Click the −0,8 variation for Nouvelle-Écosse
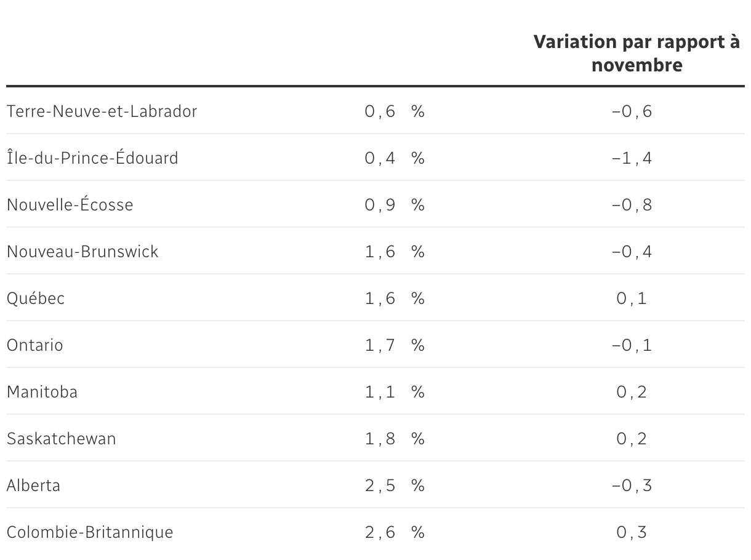751x560 pixels. pos(632,205)
